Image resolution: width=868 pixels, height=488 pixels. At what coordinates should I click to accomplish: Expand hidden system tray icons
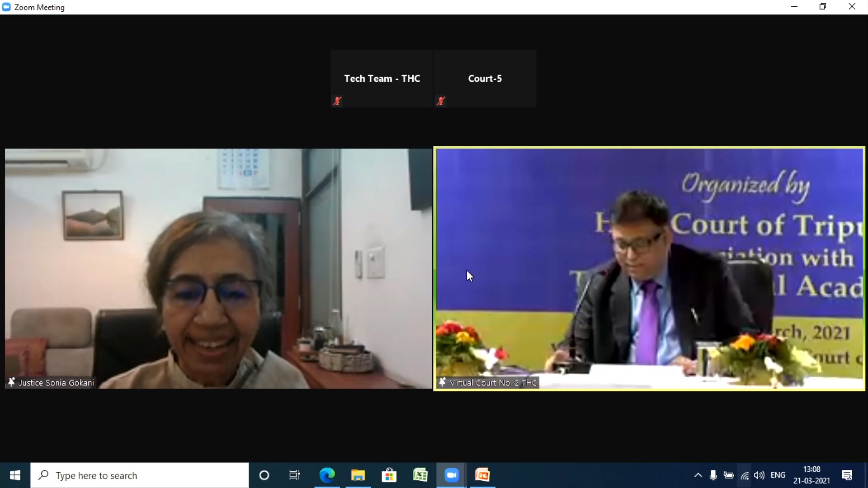[698, 475]
